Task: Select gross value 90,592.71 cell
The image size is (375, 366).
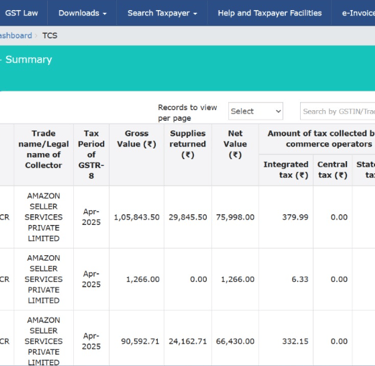Action: [137, 341]
